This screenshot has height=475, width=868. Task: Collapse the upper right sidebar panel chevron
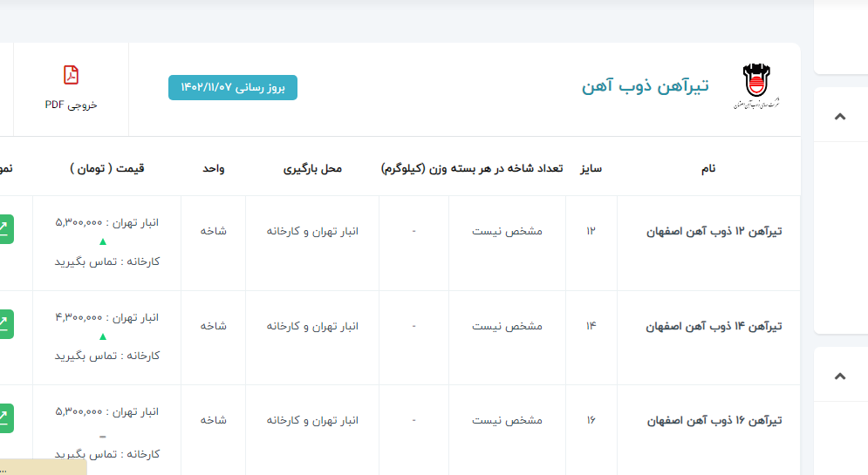(839, 117)
